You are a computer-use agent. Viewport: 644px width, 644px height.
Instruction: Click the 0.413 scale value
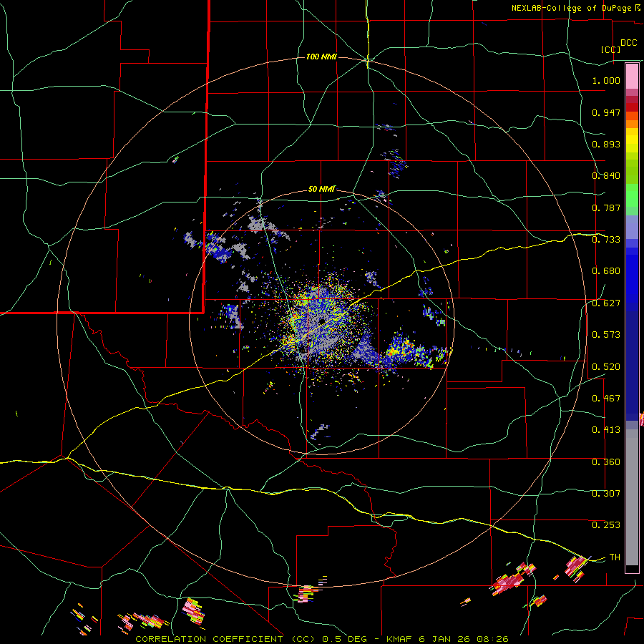[606, 430]
